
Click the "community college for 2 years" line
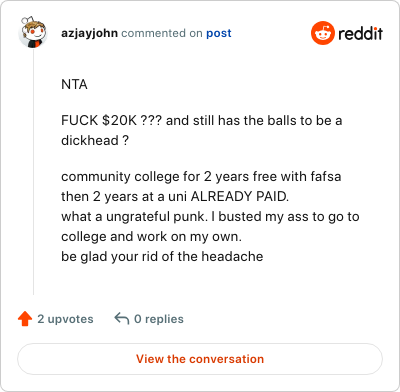tap(201, 176)
